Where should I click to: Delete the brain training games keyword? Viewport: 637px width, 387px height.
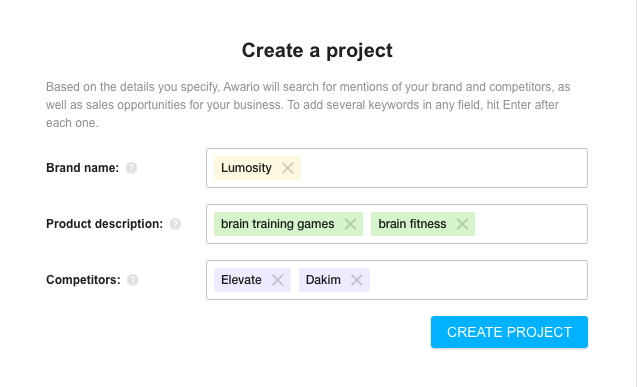[350, 224]
